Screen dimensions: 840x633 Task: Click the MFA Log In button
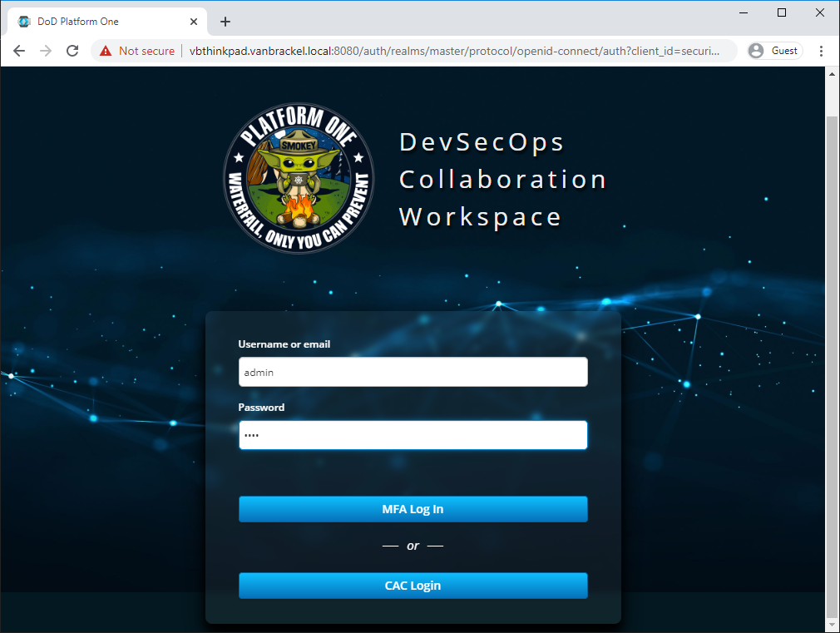pos(413,509)
